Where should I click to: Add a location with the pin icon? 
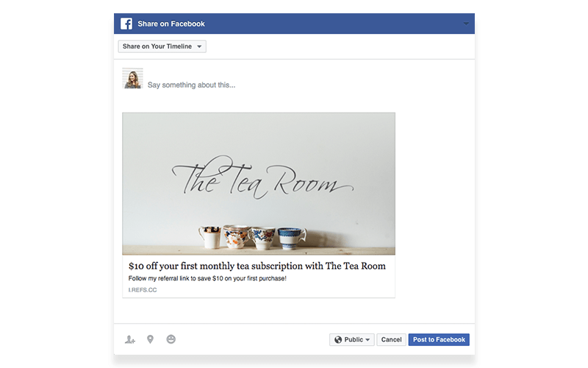tap(150, 339)
